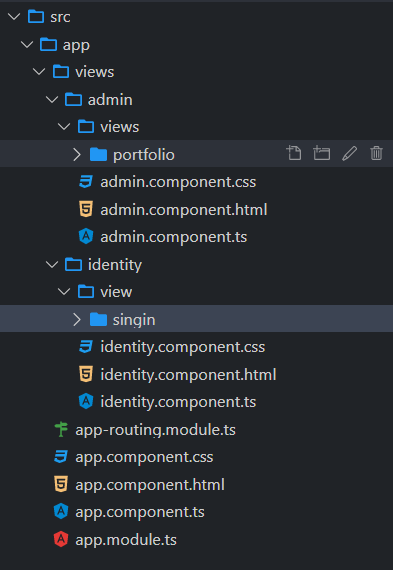Click the view folder icon under identity

click(86, 292)
